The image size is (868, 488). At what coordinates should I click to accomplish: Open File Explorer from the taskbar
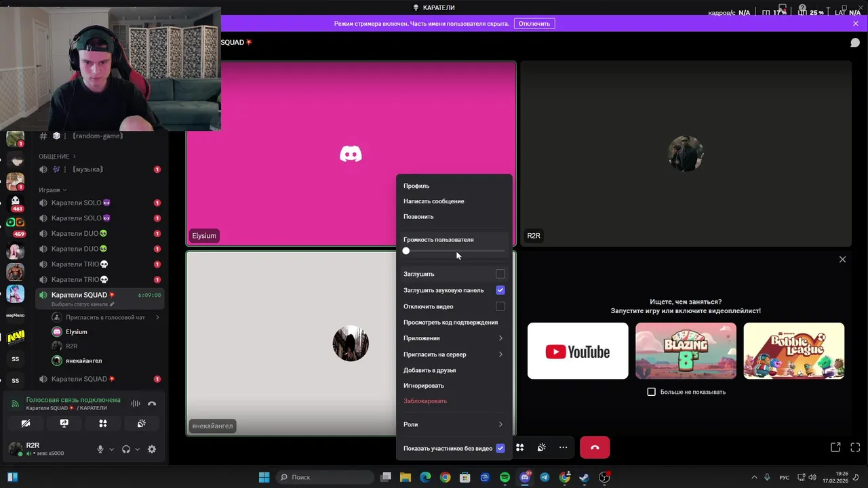coord(406,477)
